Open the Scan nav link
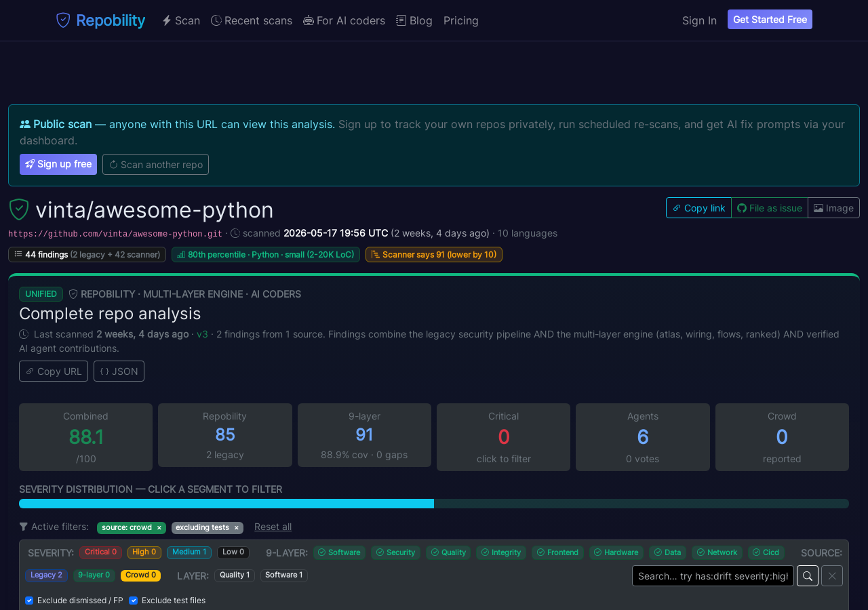The height and width of the screenshot is (610, 868). (181, 20)
